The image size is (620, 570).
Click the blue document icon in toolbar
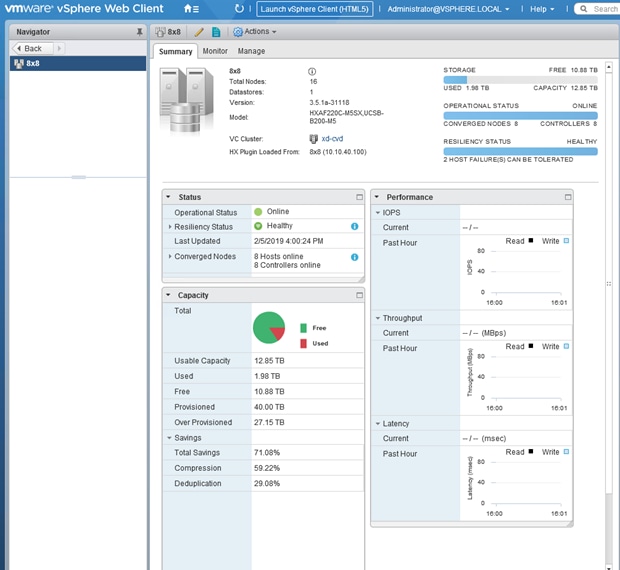coord(216,32)
